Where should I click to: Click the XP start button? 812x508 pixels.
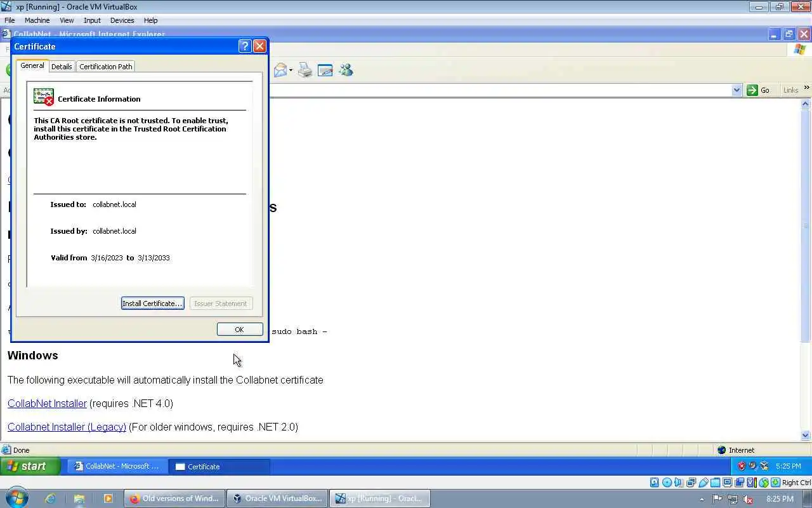(x=30, y=466)
